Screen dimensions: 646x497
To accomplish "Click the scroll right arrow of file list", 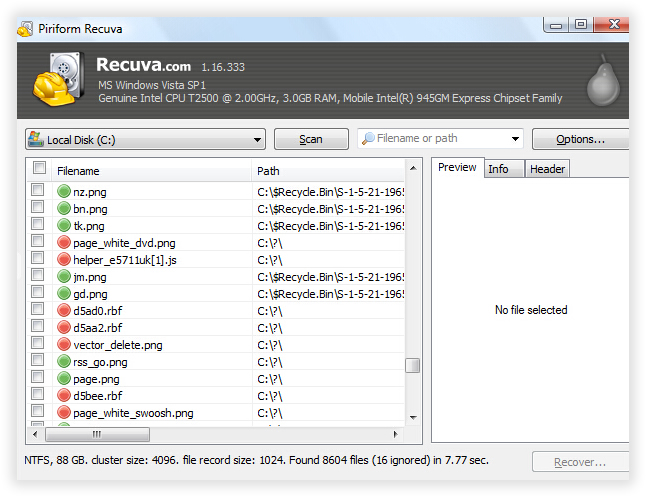I will tap(396, 434).
